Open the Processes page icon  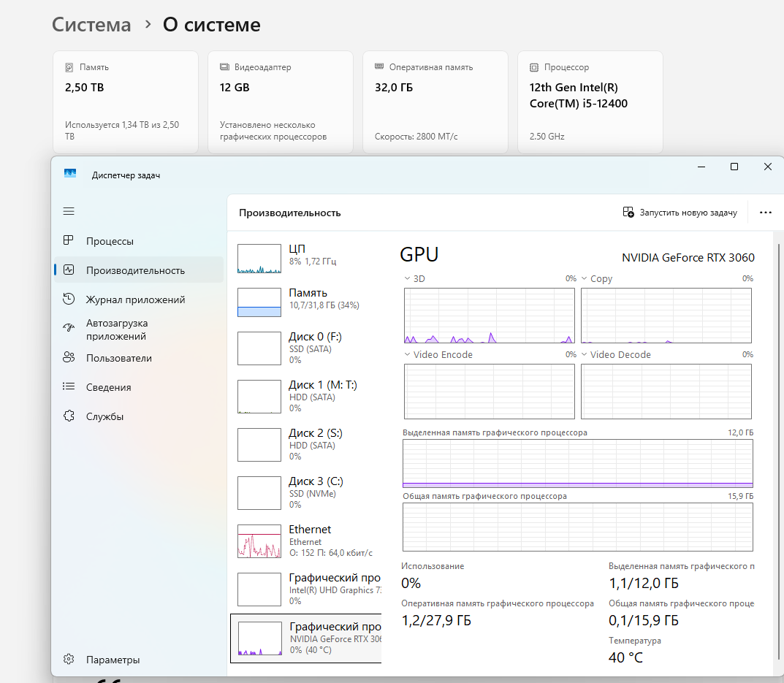69,241
